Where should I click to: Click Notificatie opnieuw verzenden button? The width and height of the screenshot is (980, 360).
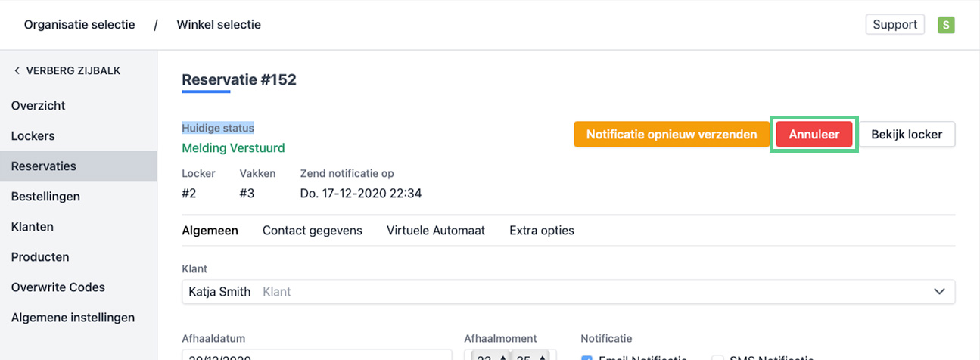671,135
